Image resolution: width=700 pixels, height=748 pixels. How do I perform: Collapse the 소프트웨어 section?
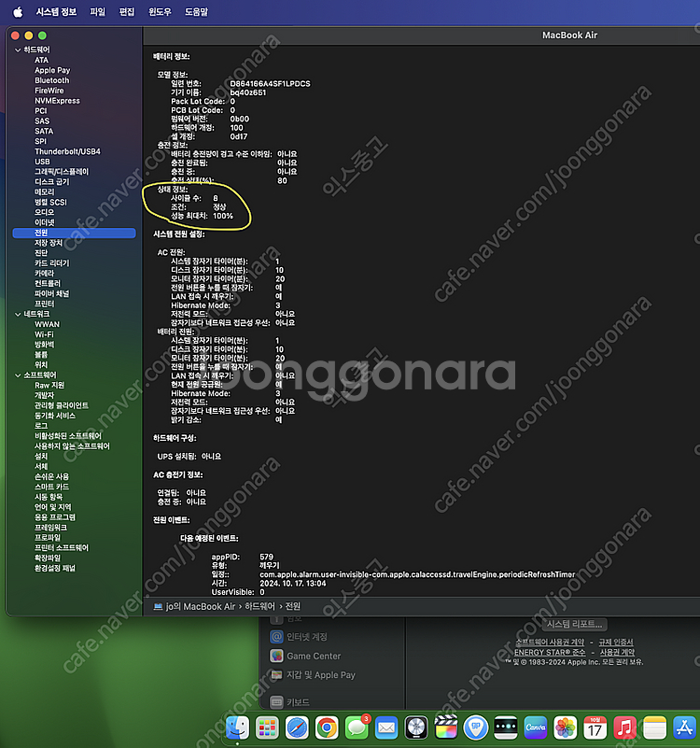[18, 375]
